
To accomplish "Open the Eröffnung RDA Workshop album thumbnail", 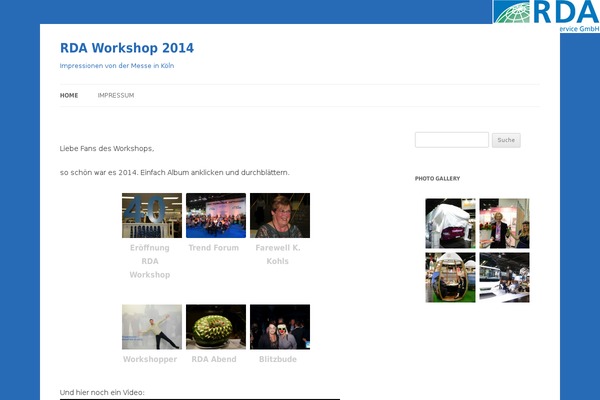I will tap(152, 215).
